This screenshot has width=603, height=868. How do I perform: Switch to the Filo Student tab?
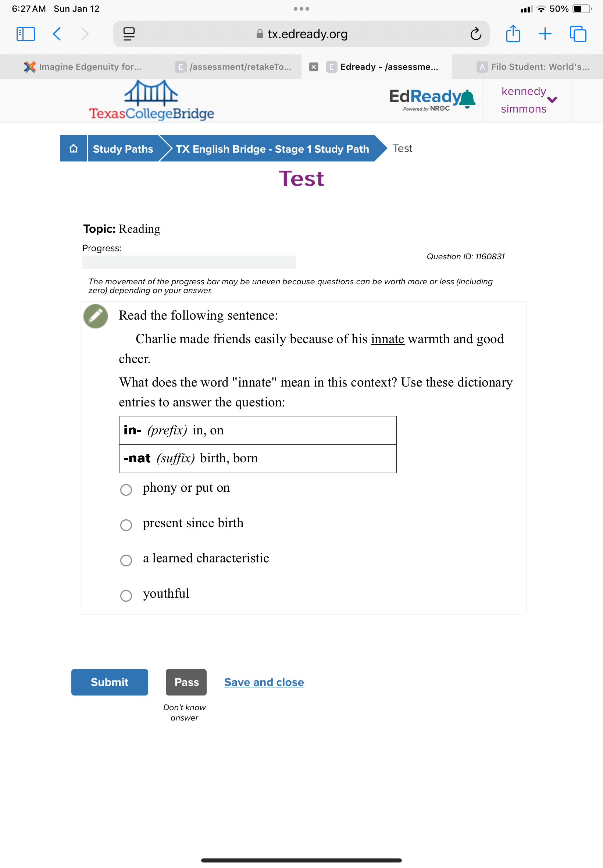[533, 67]
